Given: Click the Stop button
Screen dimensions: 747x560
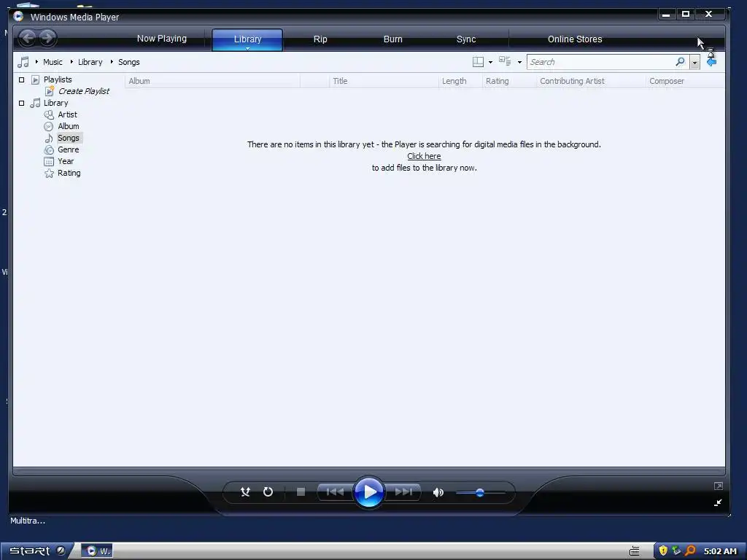Looking at the screenshot, I should [301, 492].
